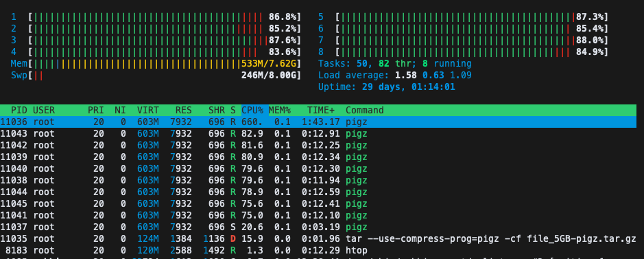Click the CPU 5 usage meter bar
Screen dimensions: 644x259
(x=471, y=17)
